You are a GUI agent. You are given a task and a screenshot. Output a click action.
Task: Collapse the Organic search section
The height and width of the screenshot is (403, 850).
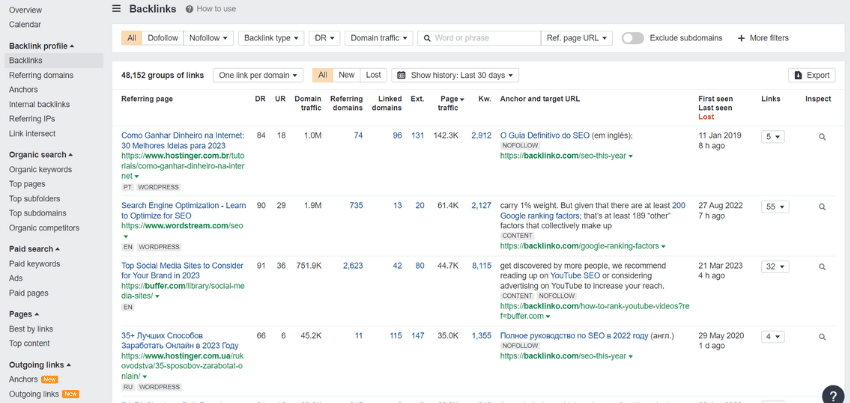coord(41,155)
